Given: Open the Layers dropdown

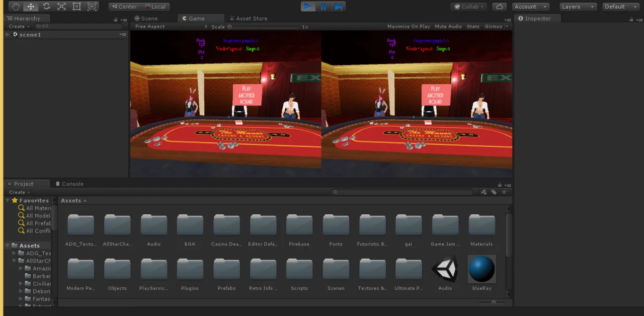Looking at the screenshot, I should tap(578, 7).
